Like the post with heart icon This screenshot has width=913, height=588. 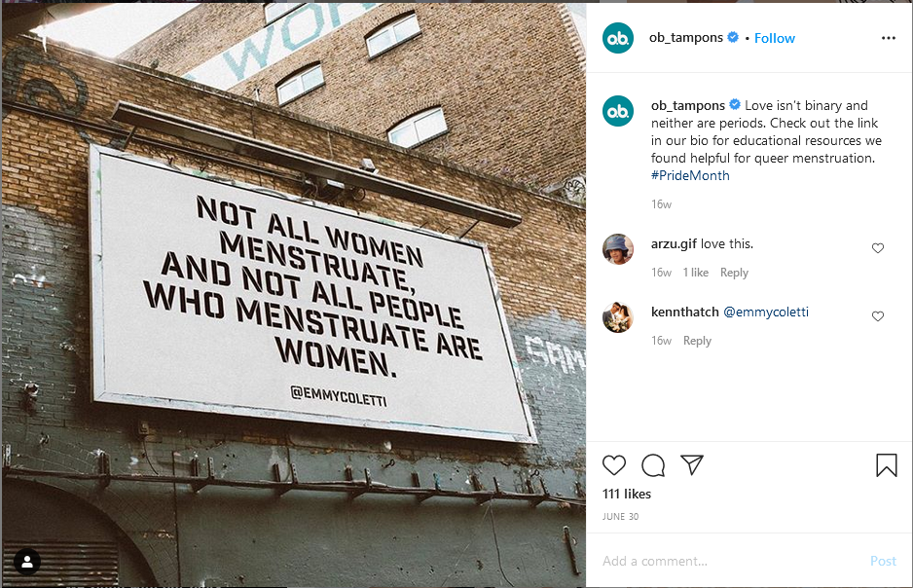pyautogui.click(x=614, y=465)
